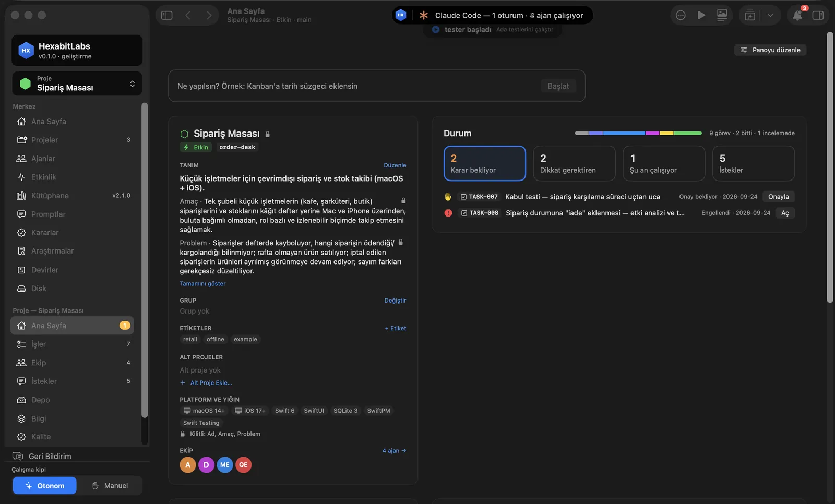Open the chat bubble icon in toolbar

click(x=681, y=16)
